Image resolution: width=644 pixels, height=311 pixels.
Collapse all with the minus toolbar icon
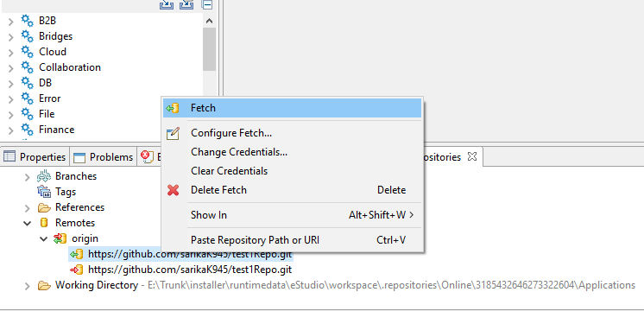click(x=207, y=4)
